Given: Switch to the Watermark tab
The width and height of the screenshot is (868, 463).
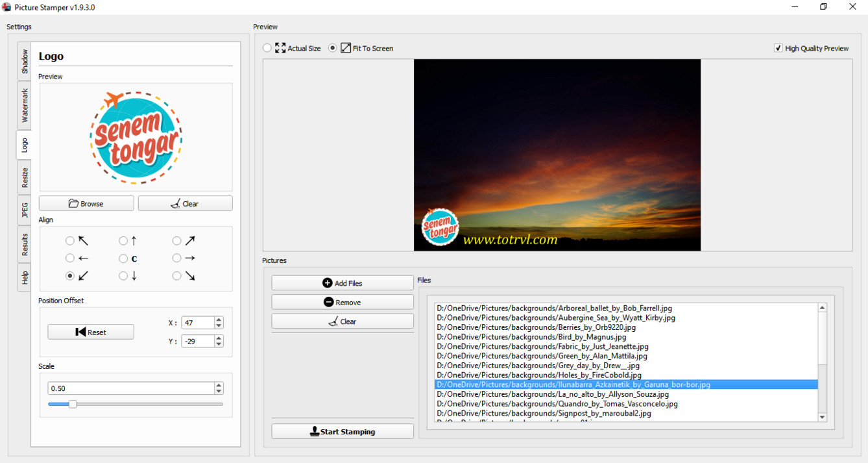Looking at the screenshot, I should click(x=25, y=105).
